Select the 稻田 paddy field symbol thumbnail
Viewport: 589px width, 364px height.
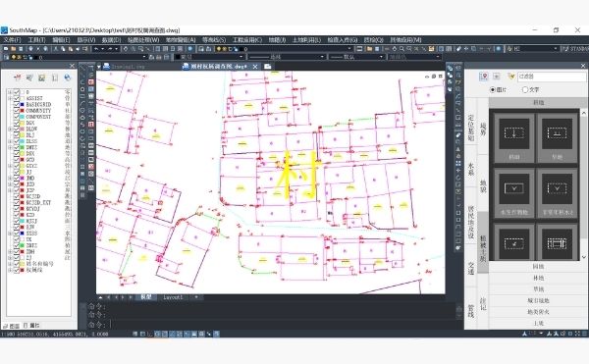[513, 138]
